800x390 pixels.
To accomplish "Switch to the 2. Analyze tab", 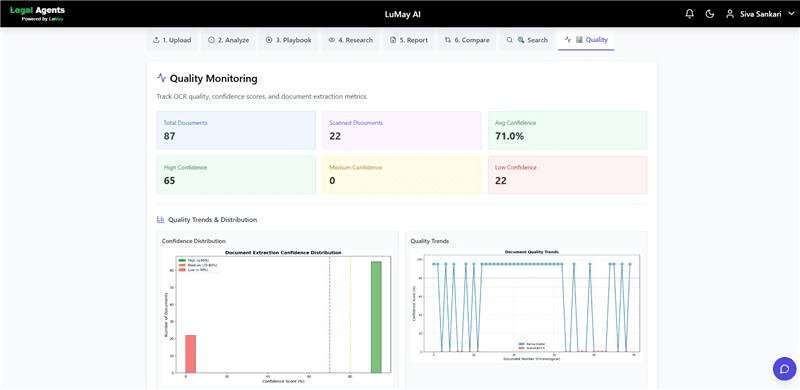I will [229, 40].
